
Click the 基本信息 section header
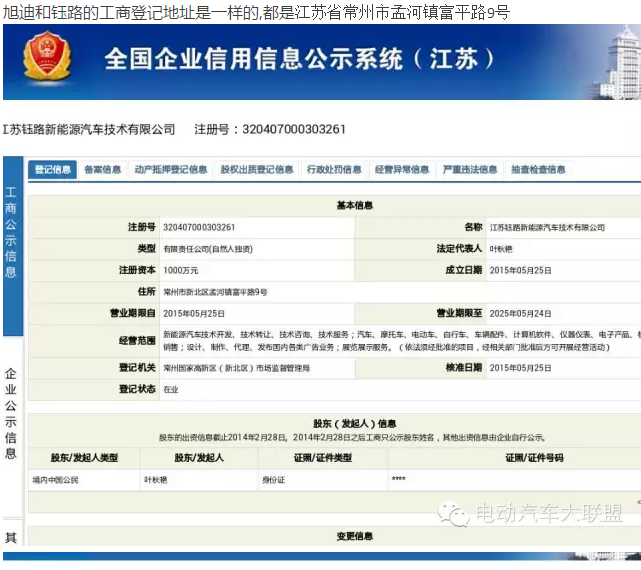pos(354,206)
